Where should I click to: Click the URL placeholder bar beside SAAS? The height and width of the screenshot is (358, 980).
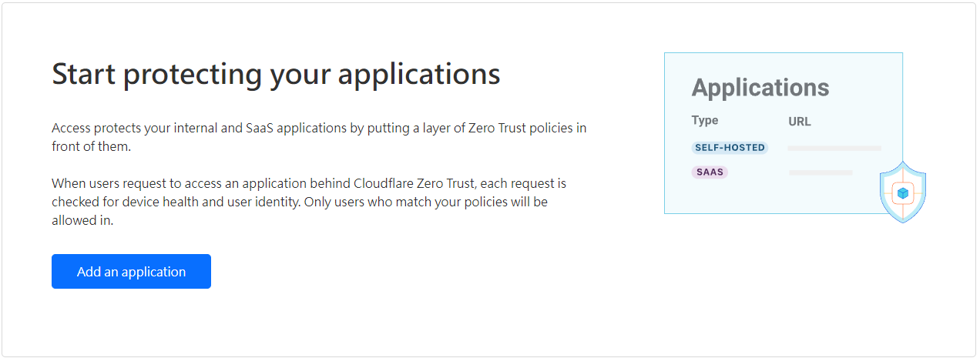pyautogui.click(x=821, y=172)
